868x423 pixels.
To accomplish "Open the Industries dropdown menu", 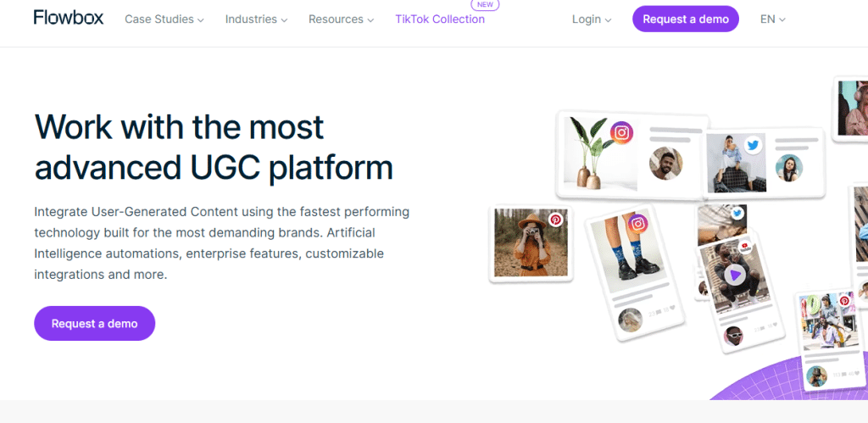I will pos(256,19).
